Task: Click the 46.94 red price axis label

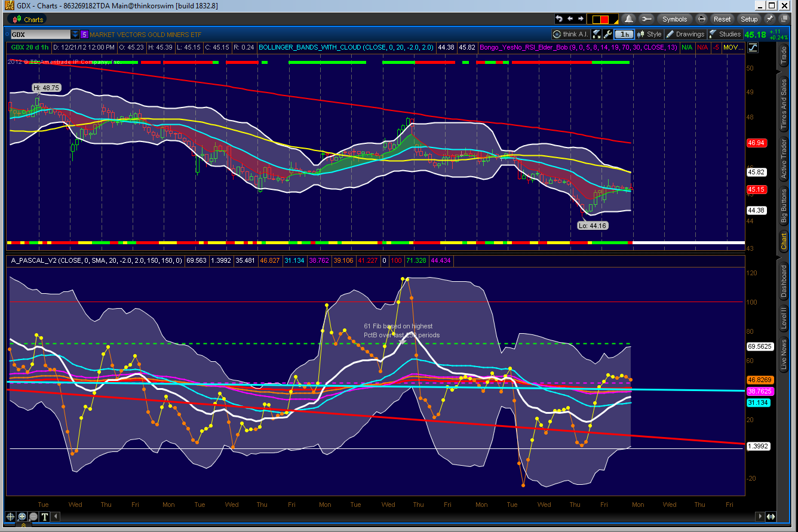Action: coord(756,143)
